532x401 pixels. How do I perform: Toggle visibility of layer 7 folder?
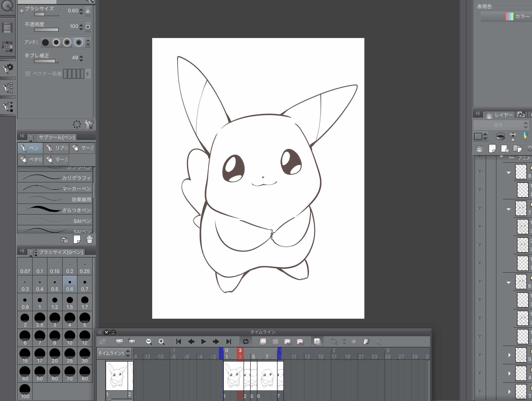coord(480,208)
